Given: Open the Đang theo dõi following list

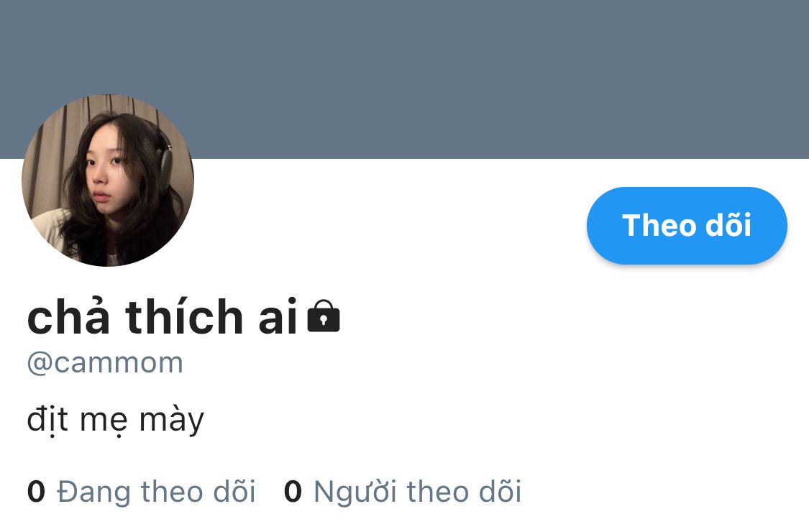Looking at the screenshot, I should click(142, 491).
